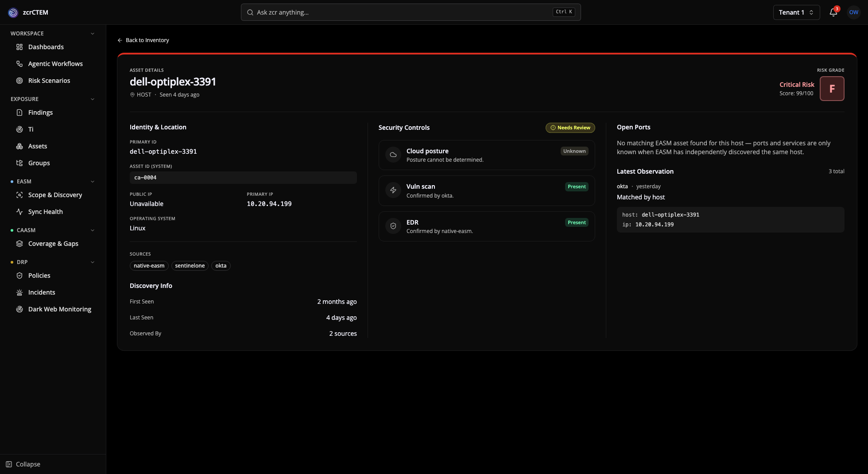Click the Groups tree icon
868x474 pixels.
[x=19, y=163]
